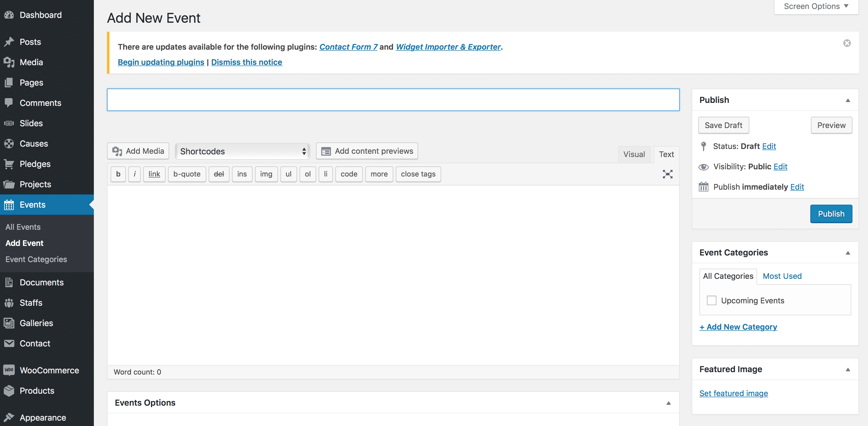868x426 pixels.
Task: Click the blue Publish button
Action: (x=831, y=214)
